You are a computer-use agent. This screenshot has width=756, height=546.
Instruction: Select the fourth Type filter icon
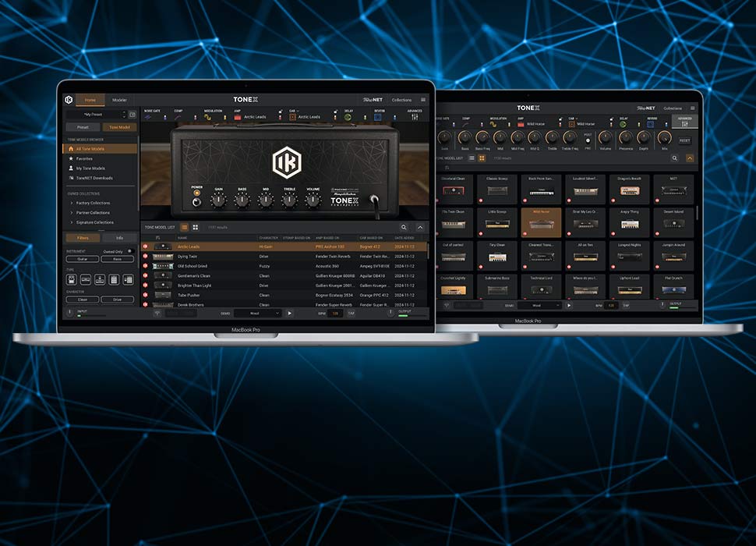point(114,279)
